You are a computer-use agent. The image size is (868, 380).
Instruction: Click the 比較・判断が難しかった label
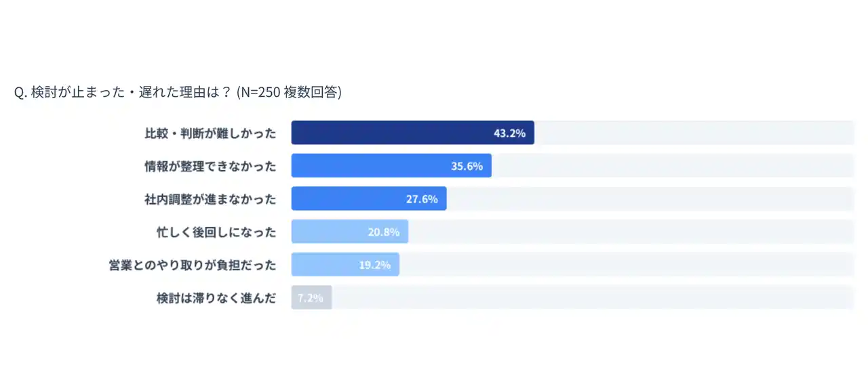(x=210, y=133)
